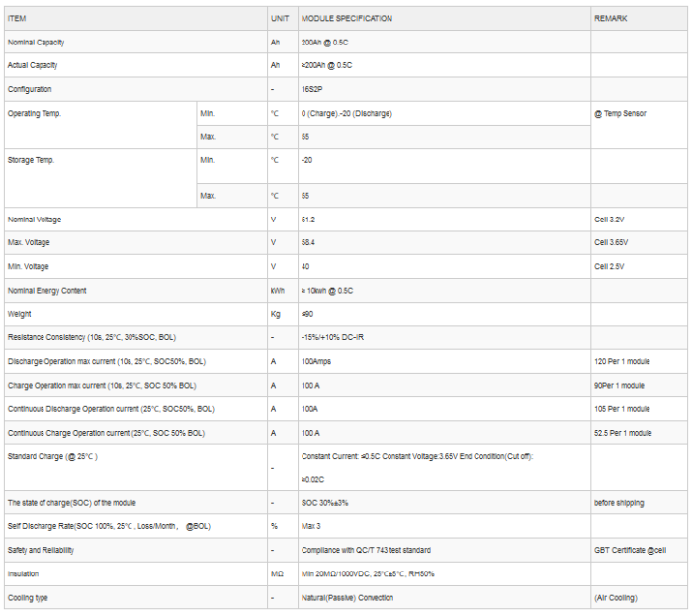The height and width of the screenshot is (616, 692).
Task: Click the '52.5 Per 1 module' remark
Action: [x=623, y=433]
